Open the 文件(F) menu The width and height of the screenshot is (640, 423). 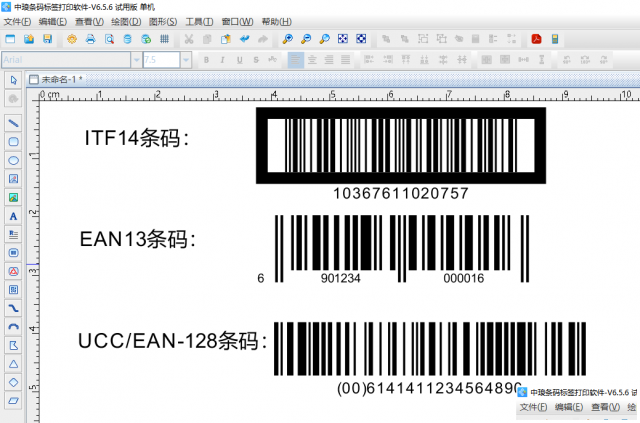pyautogui.click(x=18, y=21)
